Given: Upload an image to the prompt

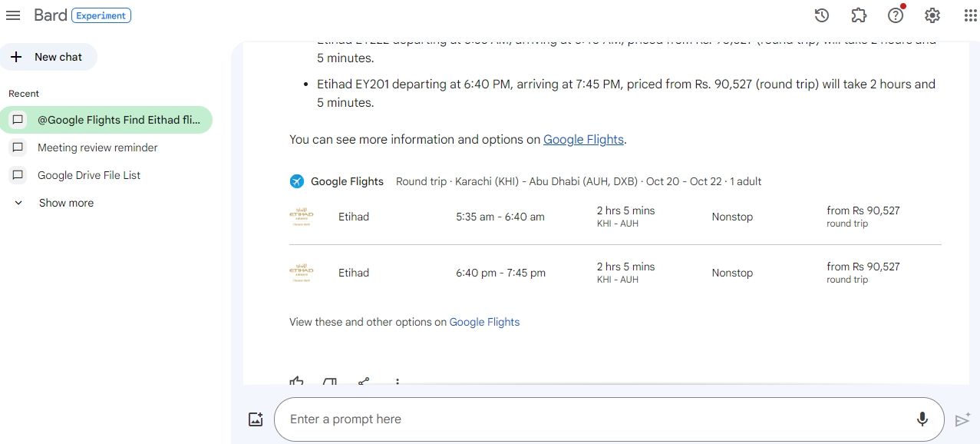Looking at the screenshot, I should 255,419.
